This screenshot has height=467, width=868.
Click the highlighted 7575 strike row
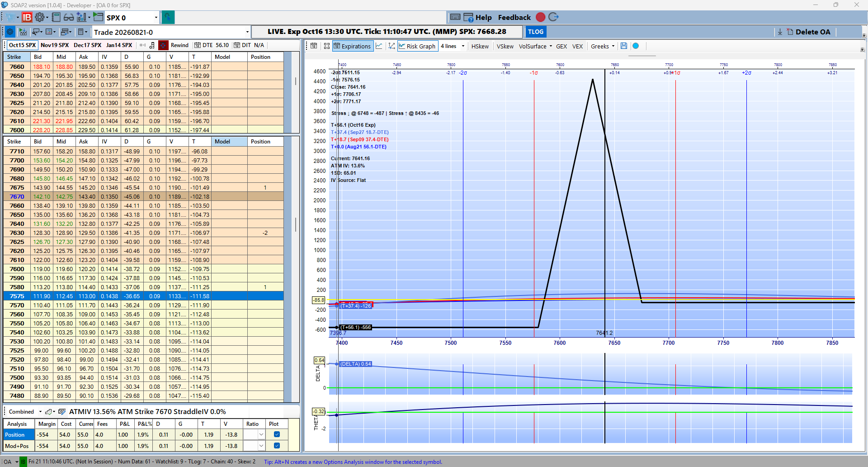(x=143, y=296)
